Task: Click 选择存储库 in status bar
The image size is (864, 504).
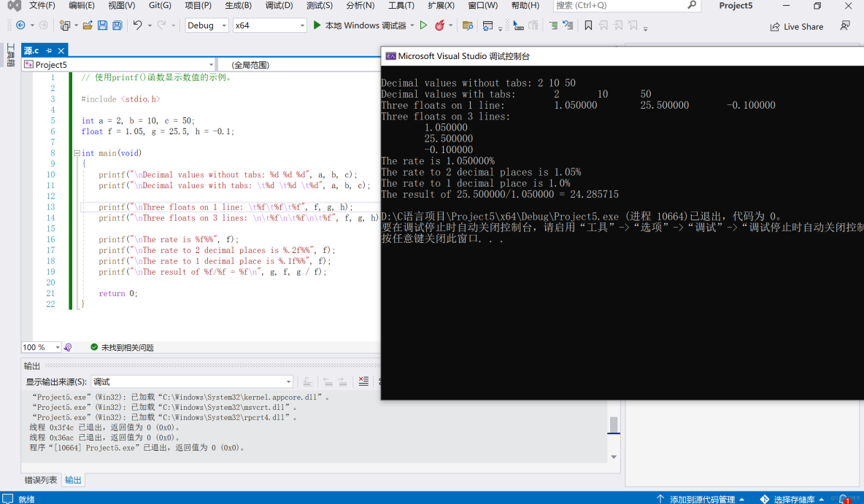Action: click(792, 499)
